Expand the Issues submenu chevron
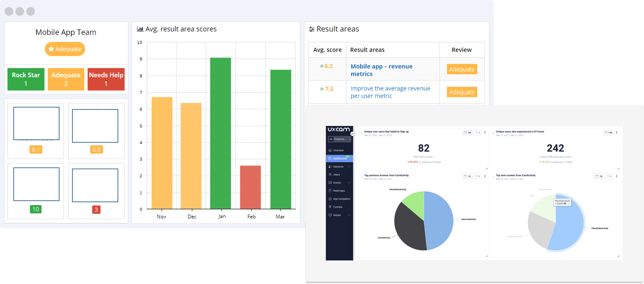The image size is (644, 284). coord(349,215)
